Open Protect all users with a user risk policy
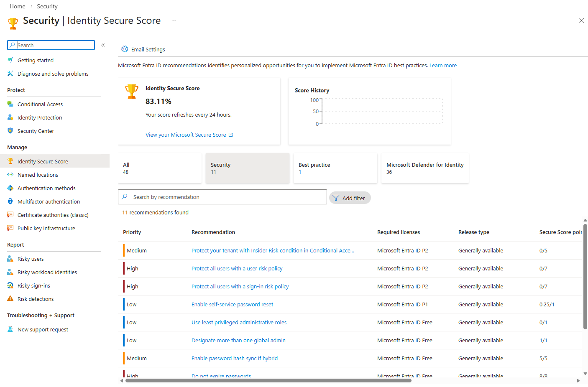Image resolution: width=588 pixels, height=387 pixels. click(237, 268)
